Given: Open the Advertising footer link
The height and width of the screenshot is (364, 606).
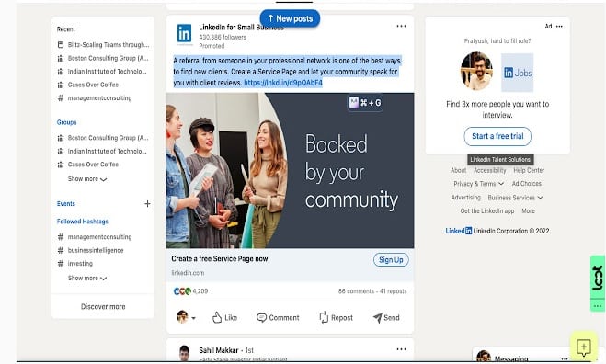Looking at the screenshot, I should pyautogui.click(x=465, y=198).
